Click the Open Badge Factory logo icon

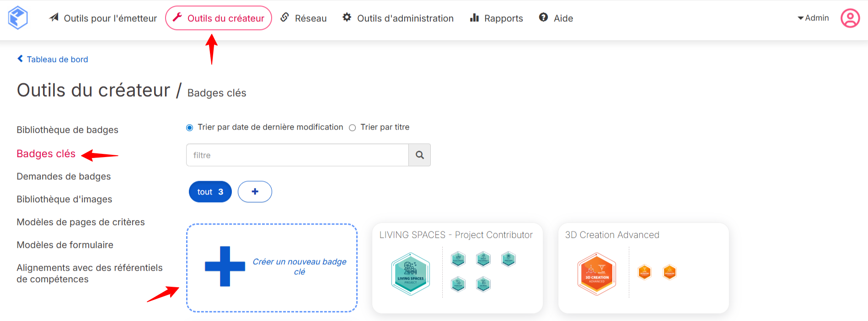coord(18,18)
